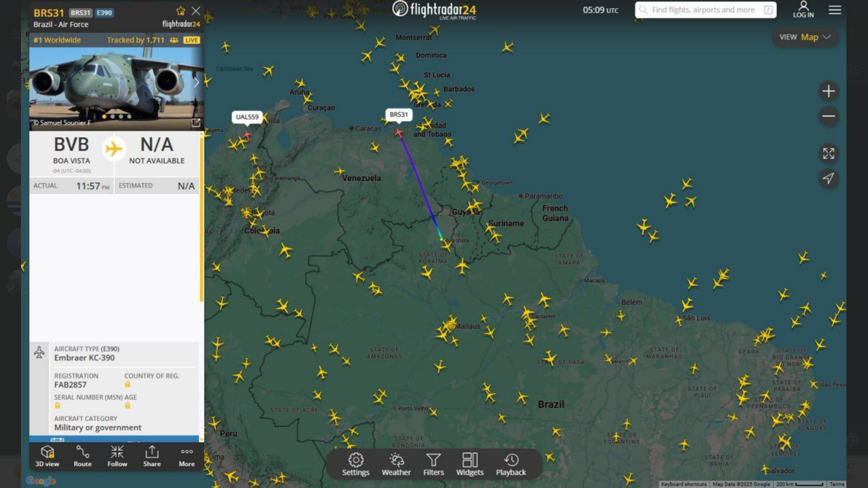The width and height of the screenshot is (868, 488).
Task: Add BRS31 to favorites with the star icon
Action: click(180, 11)
